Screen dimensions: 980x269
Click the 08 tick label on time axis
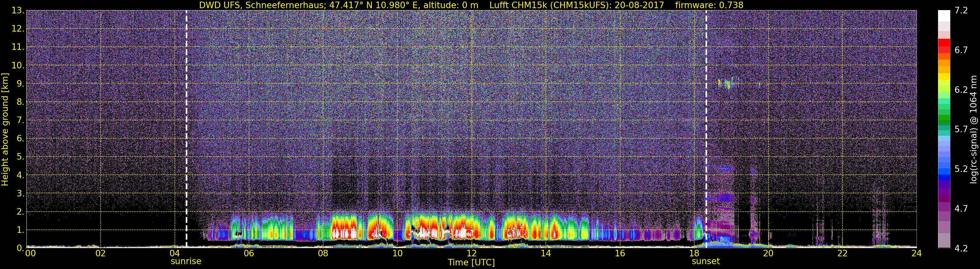tap(323, 253)
